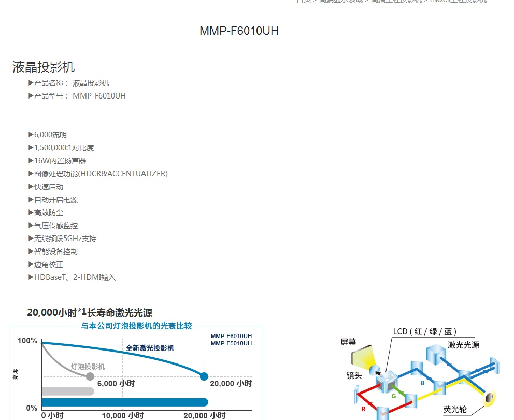The height and width of the screenshot is (420, 514).
Task: Click the lens sphere beside 镜头
Action: 375,370
